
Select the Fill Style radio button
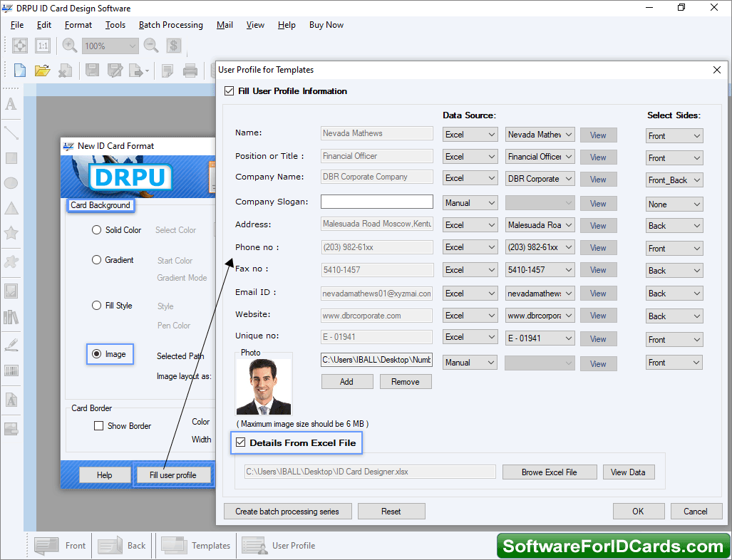point(96,305)
